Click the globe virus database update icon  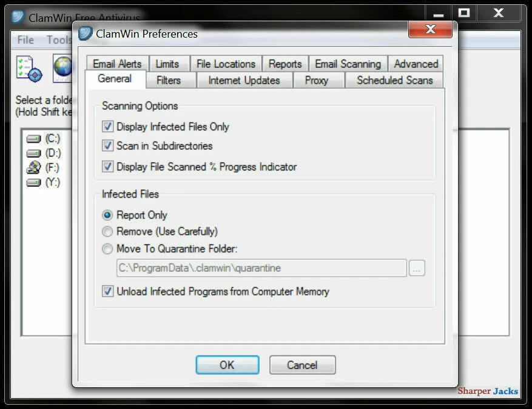point(62,68)
